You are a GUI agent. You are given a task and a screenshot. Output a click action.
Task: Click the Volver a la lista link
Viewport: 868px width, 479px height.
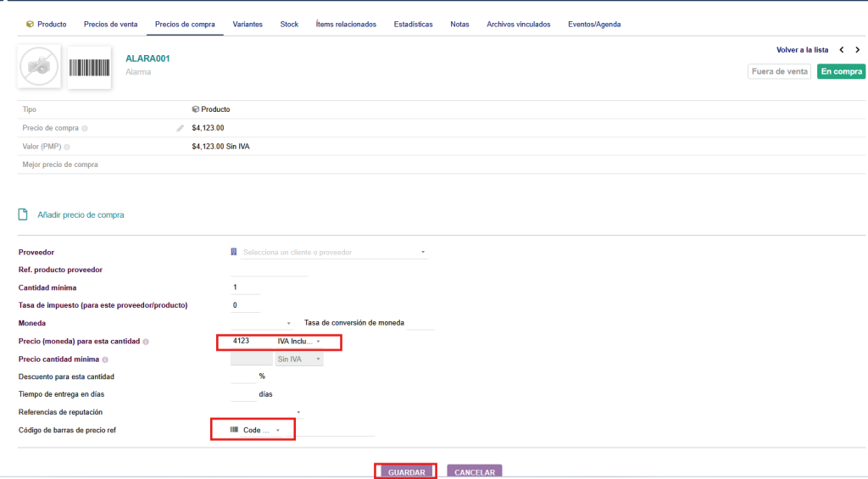tap(802, 50)
